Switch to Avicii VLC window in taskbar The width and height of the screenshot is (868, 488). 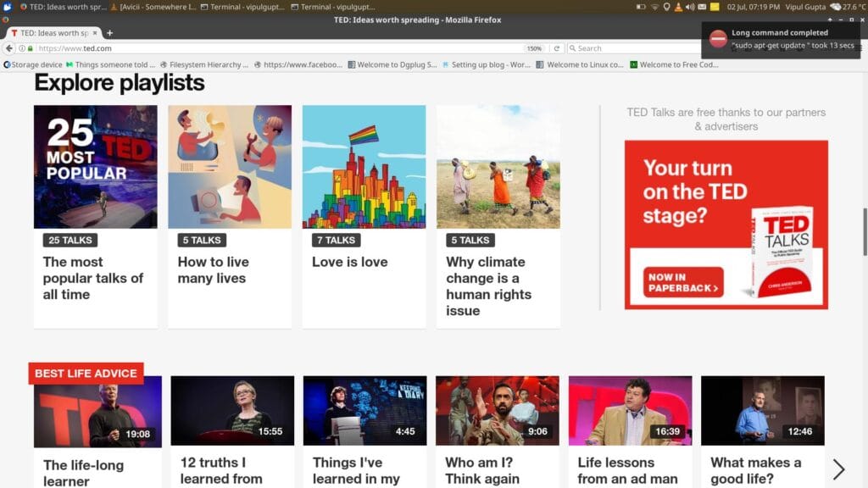pos(153,7)
